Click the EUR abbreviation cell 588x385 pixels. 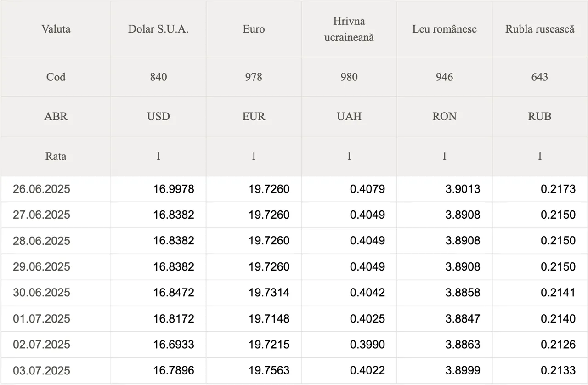click(254, 116)
